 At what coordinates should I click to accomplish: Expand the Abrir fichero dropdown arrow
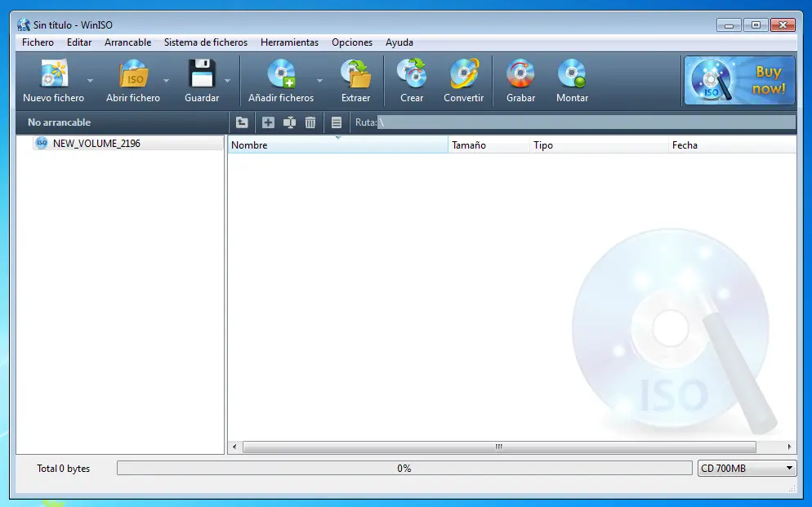(x=166, y=80)
